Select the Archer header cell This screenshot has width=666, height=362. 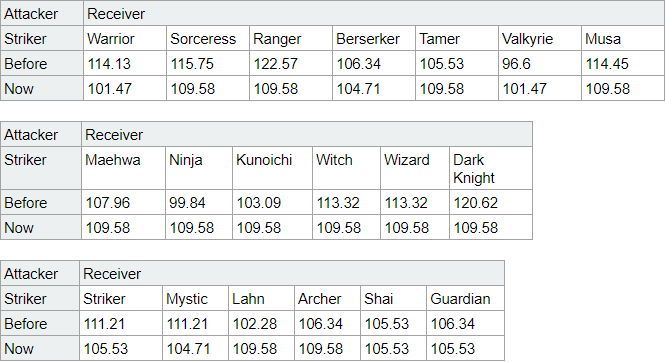pyautogui.click(x=327, y=299)
